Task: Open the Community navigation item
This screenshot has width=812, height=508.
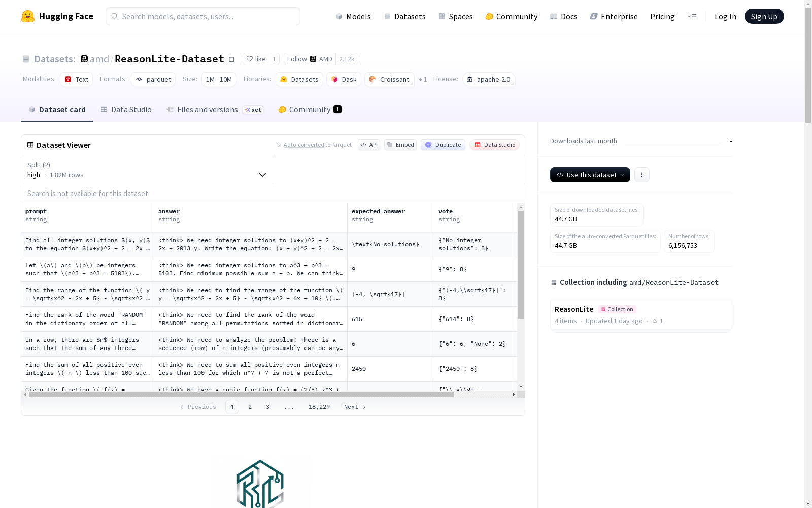Action: pyautogui.click(x=512, y=16)
